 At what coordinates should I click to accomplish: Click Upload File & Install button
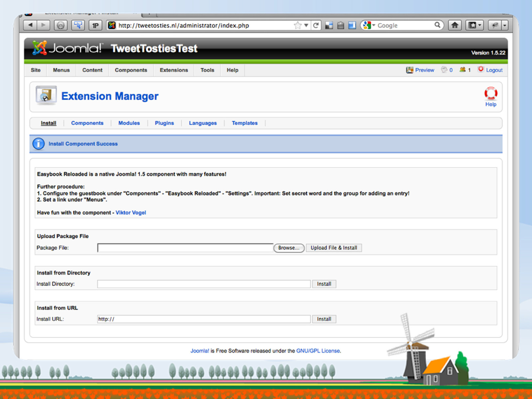pos(334,248)
